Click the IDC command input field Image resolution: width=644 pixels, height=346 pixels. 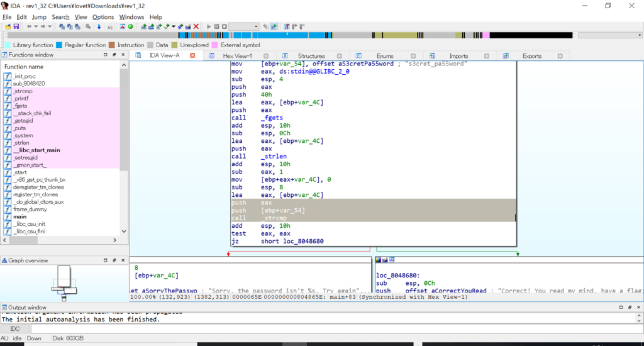click(x=336, y=328)
